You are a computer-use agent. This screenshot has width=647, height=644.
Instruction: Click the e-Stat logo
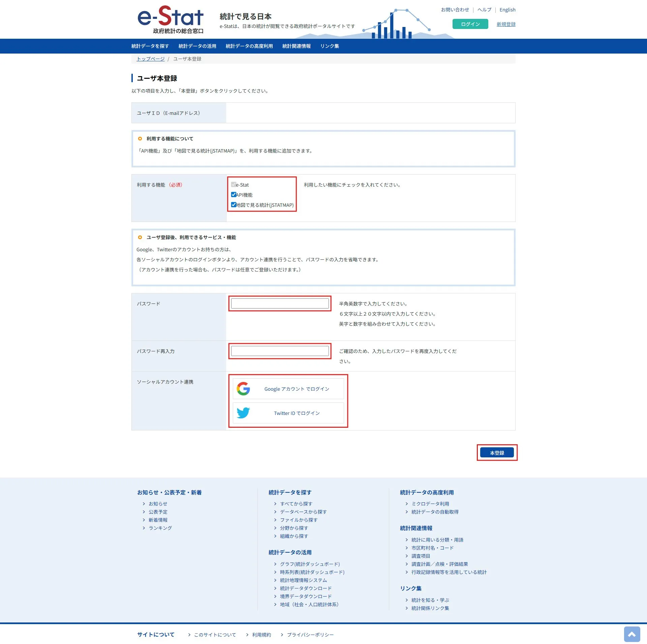(x=171, y=20)
